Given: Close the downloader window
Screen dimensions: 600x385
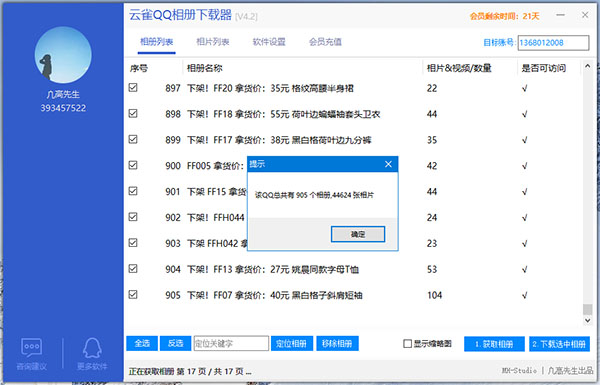Looking at the screenshot, I should (585, 15).
